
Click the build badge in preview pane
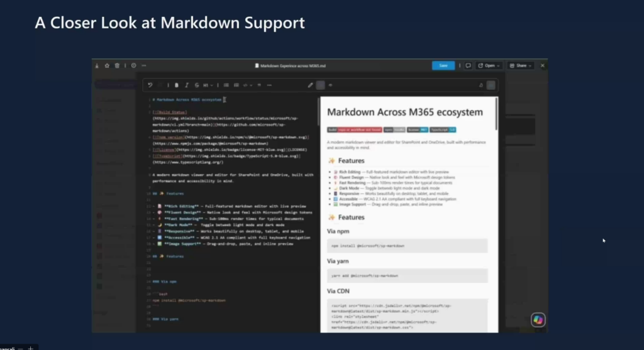pyautogui.click(x=345, y=129)
